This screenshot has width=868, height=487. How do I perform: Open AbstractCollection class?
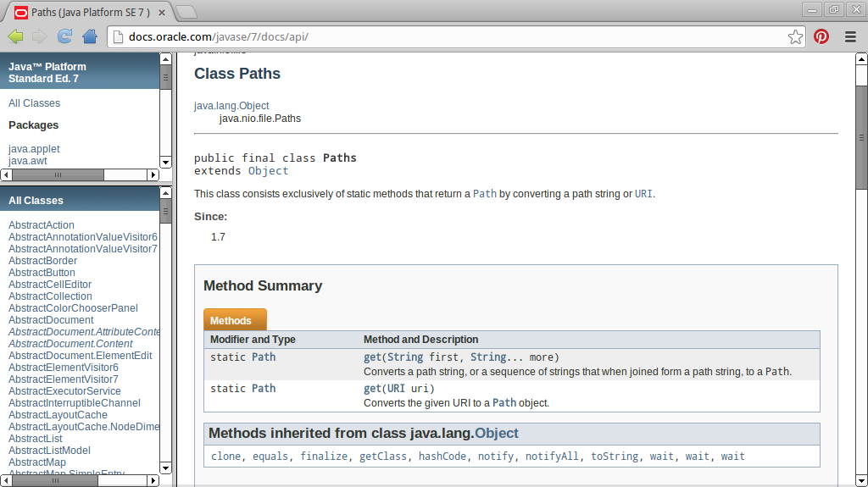50,296
